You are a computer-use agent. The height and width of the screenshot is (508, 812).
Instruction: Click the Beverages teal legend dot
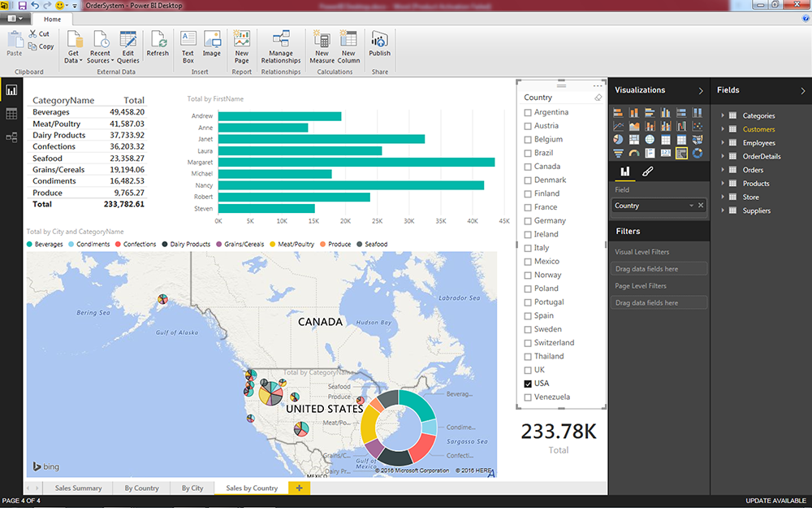tap(29, 244)
